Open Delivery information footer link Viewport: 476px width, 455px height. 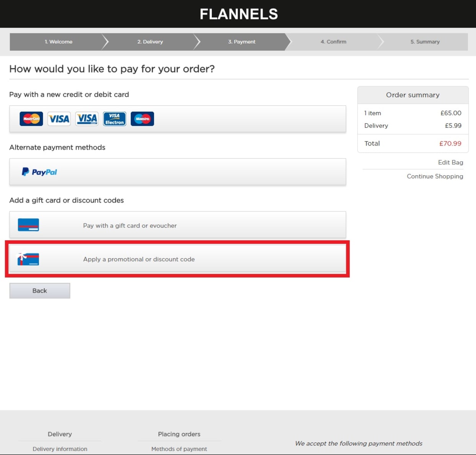60,449
